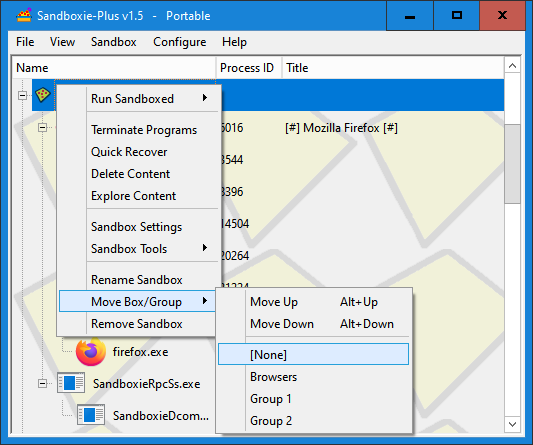533x445 pixels.
Task: Click the scrollbar down arrow
Action: click(513, 424)
